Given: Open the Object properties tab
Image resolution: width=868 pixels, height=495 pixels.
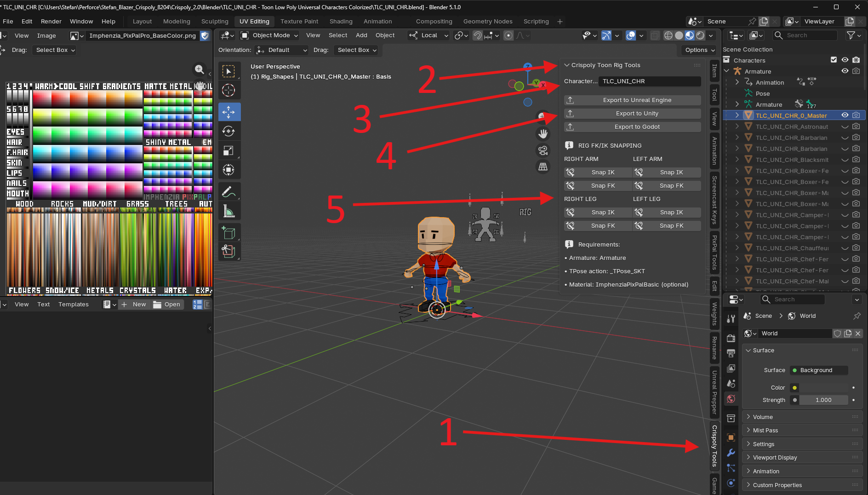Looking at the screenshot, I should 731,437.
